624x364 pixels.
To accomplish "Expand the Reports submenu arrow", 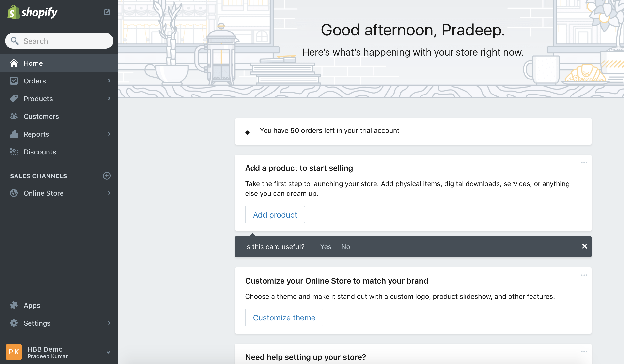I will [x=109, y=134].
